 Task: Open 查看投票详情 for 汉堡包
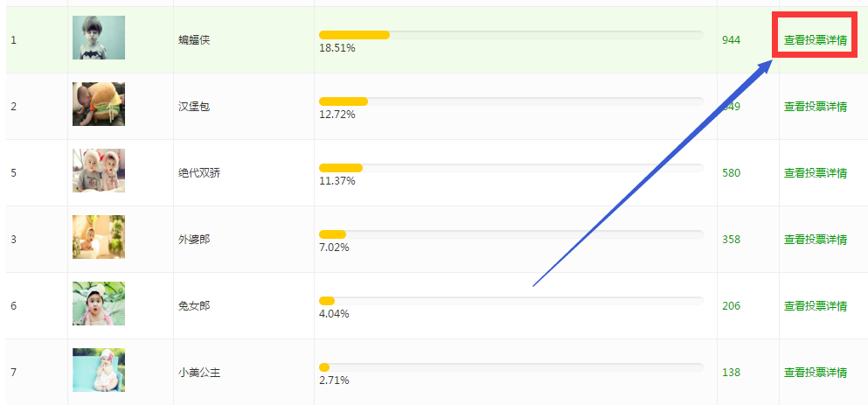coord(815,107)
